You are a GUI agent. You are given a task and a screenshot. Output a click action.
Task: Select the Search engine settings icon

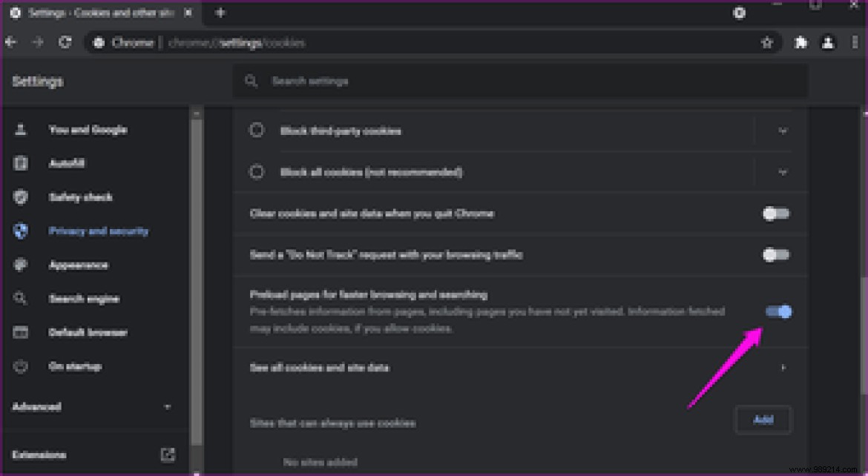[x=20, y=298]
